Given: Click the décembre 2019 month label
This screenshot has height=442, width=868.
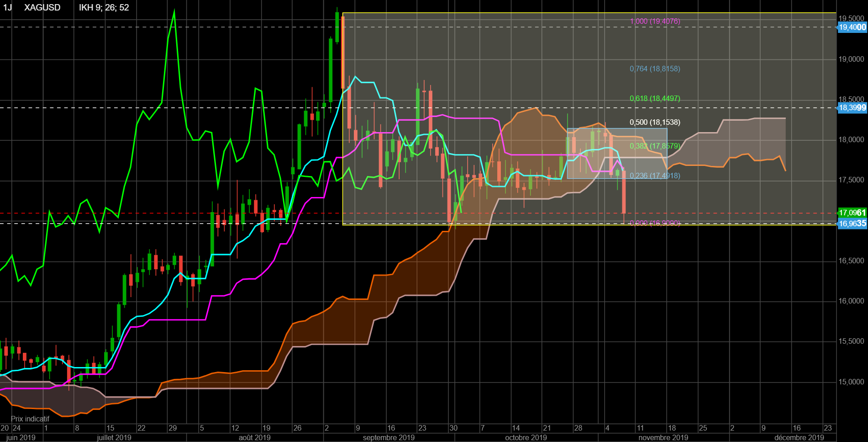Looking at the screenshot, I should (799, 437).
